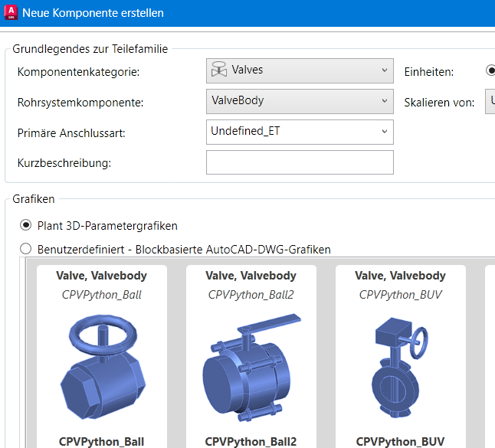Image resolution: width=495 pixels, height=448 pixels.
Task: Click into the Kurzbeschreibung text field
Action: (x=300, y=162)
